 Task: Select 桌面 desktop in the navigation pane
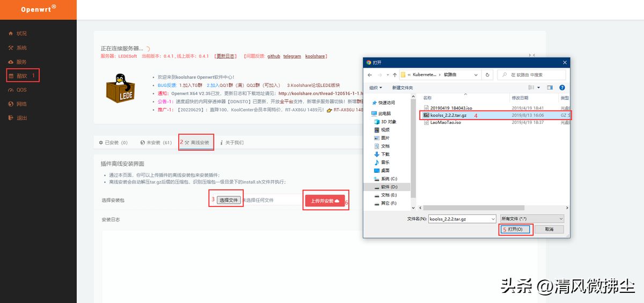[382, 170]
